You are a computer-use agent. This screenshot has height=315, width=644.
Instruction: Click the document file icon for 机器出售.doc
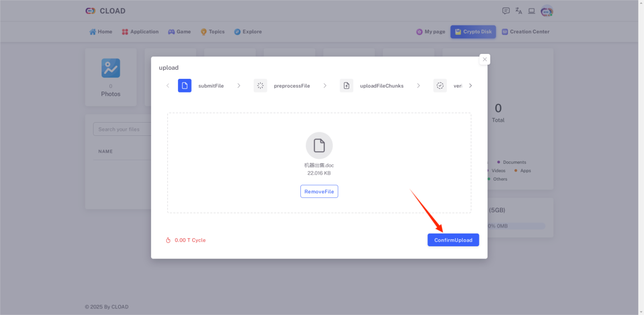(319, 146)
